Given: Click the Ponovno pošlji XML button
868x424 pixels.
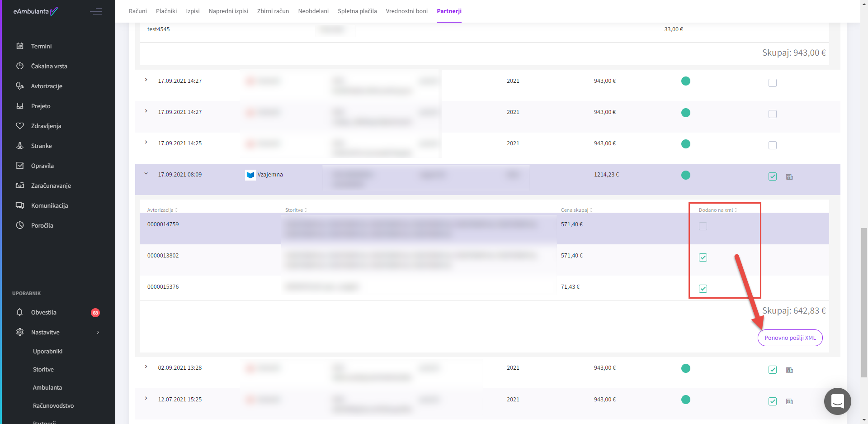Looking at the screenshot, I should point(790,338).
